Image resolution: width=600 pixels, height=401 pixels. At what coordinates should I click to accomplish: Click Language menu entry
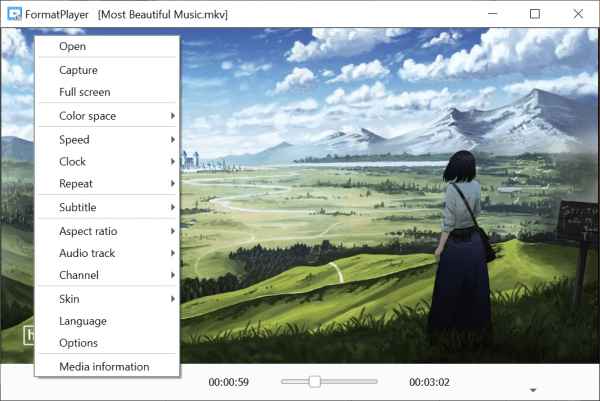[x=107, y=321]
